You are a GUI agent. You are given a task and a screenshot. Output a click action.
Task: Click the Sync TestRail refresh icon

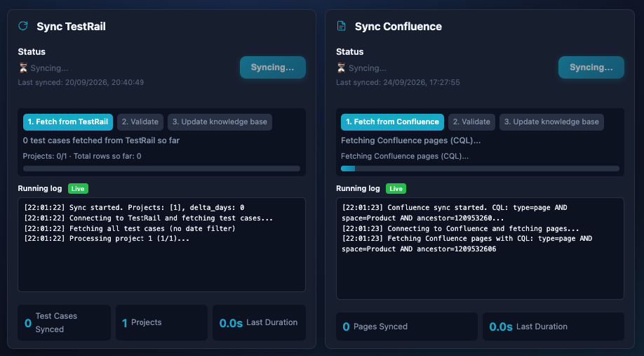tap(23, 26)
